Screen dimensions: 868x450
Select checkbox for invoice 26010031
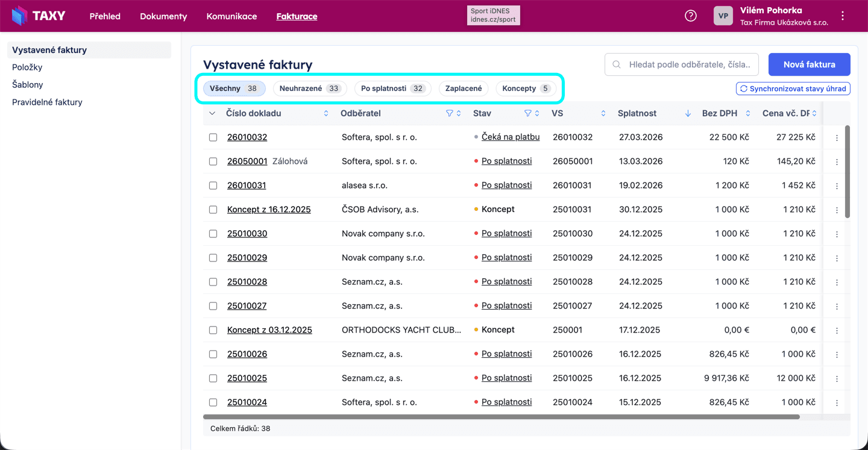pos(213,186)
